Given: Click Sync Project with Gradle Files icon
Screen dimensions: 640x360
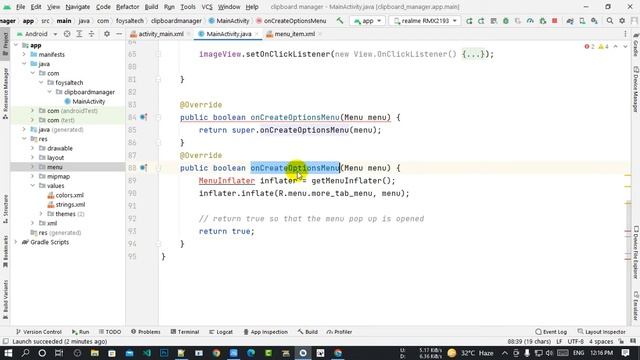Looking at the screenshot, I should [x=569, y=20].
